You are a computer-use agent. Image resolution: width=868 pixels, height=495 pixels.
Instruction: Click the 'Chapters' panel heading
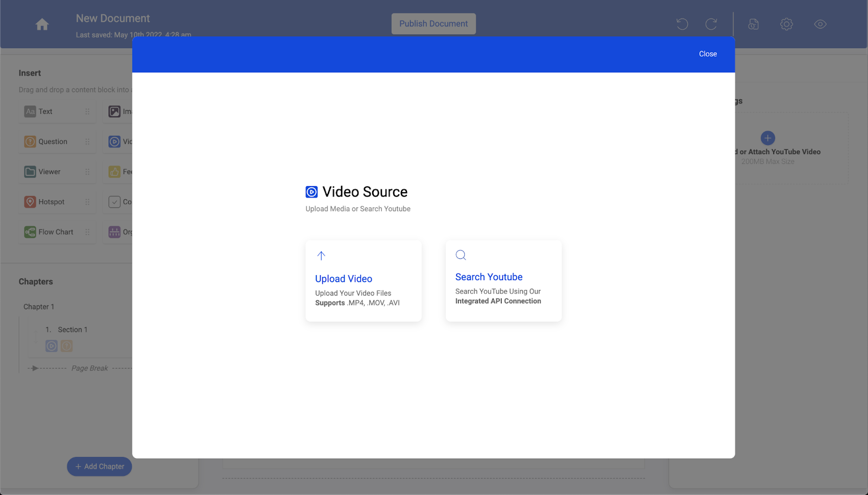36,282
